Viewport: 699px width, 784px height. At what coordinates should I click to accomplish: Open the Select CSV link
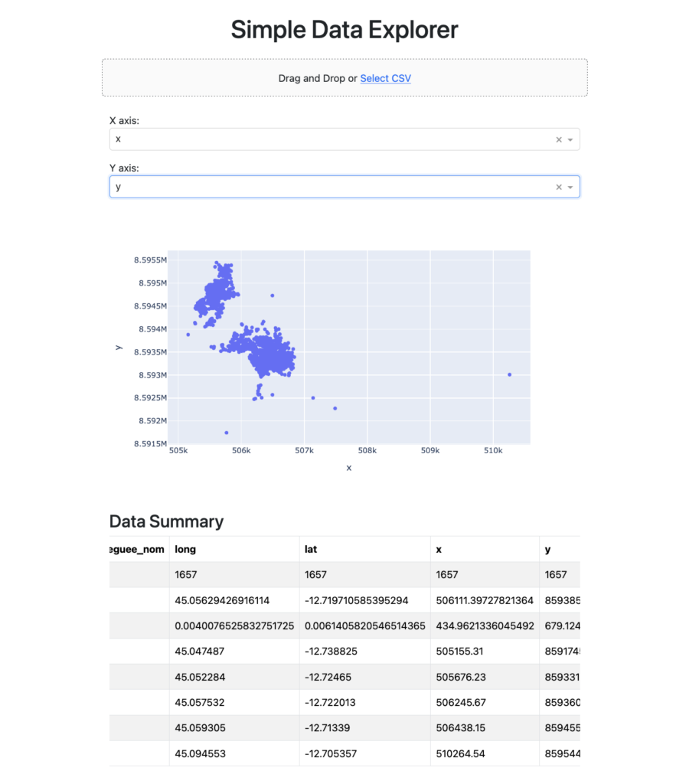click(x=385, y=78)
